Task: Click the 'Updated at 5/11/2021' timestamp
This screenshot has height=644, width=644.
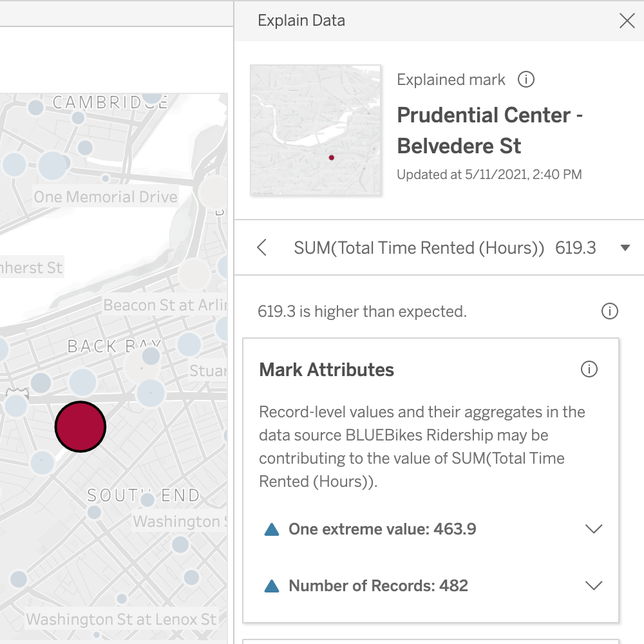Action: pyautogui.click(x=489, y=174)
